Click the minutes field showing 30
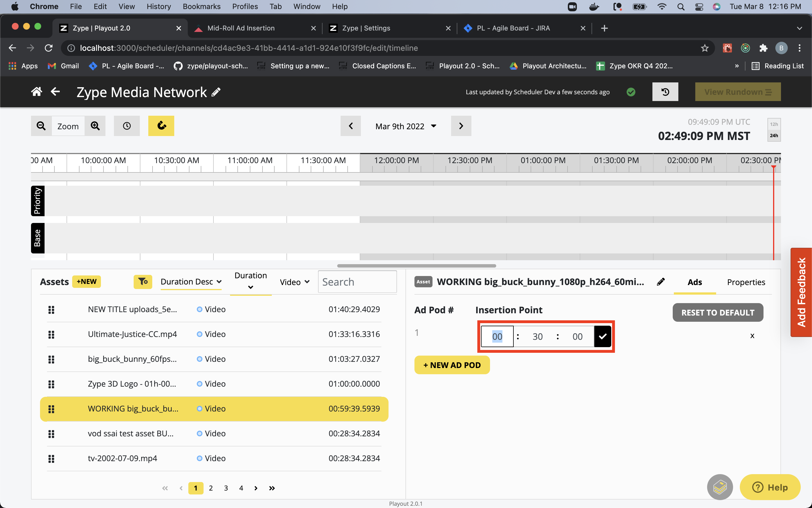 tap(538, 336)
